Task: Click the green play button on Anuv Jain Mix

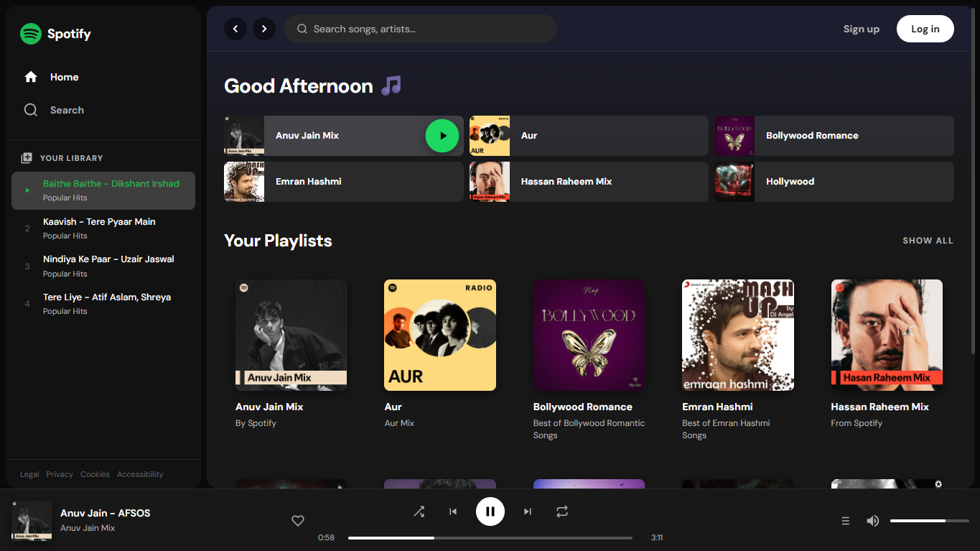Action: [x=442, y=136]
